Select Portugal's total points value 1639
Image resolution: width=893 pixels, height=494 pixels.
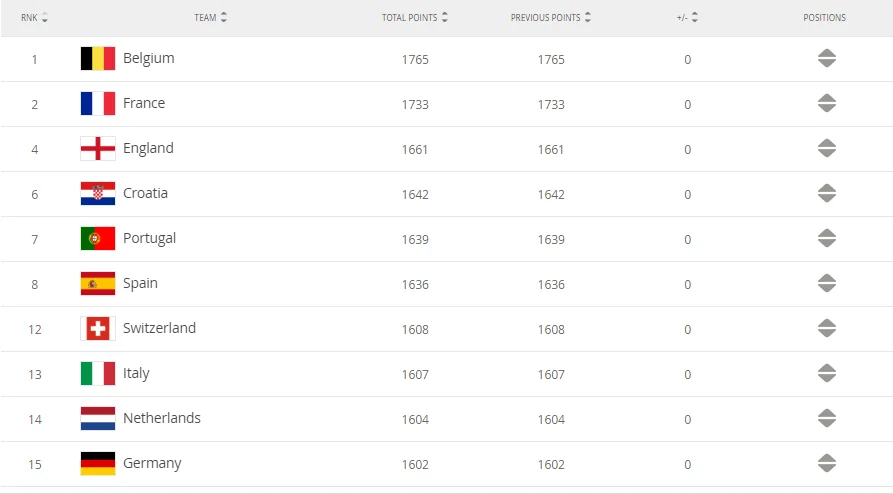pyautogui.click(x=415, y=240)
